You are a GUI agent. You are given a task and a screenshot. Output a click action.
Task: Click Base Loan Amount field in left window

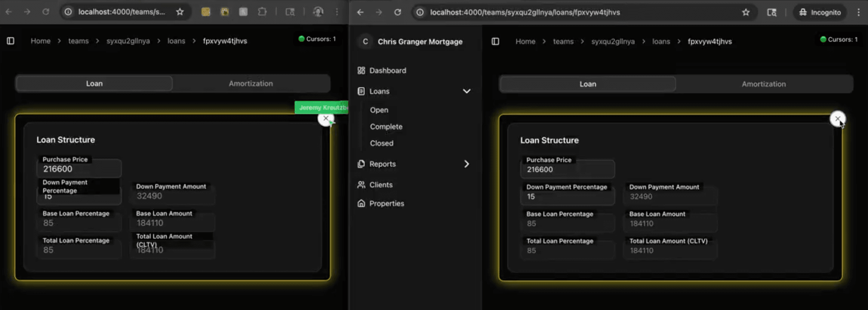(172, 223)
